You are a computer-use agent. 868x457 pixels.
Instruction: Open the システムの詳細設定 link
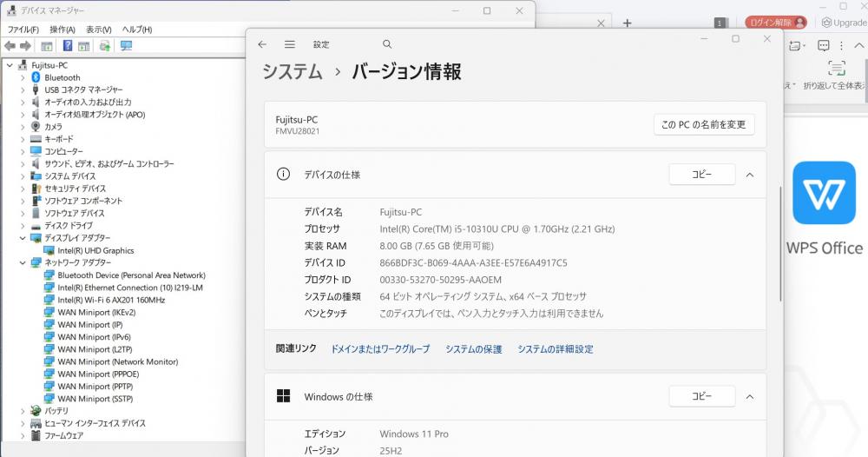[x=556, y=349]
